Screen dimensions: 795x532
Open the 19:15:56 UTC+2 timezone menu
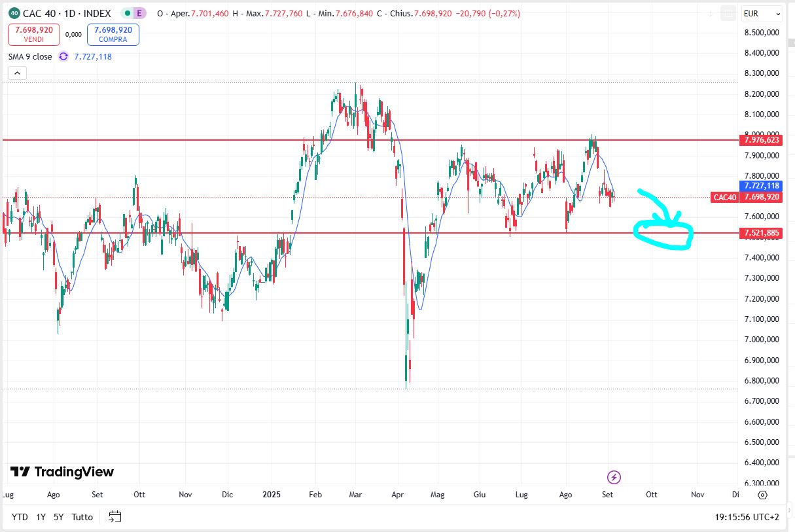pyautogui.click(x=747, y=517)
